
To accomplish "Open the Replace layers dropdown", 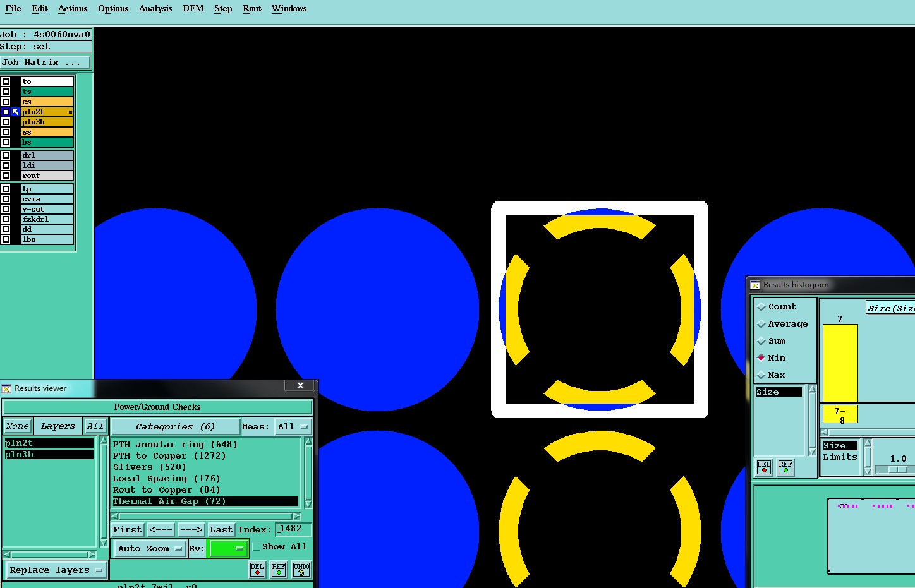I will pos(56,570).
